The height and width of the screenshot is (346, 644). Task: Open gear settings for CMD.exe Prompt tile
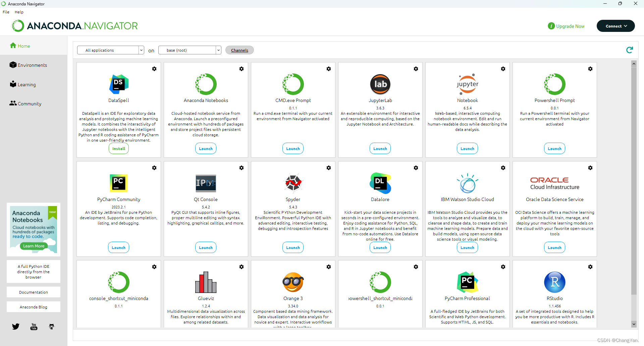click(x=329, y=69)
